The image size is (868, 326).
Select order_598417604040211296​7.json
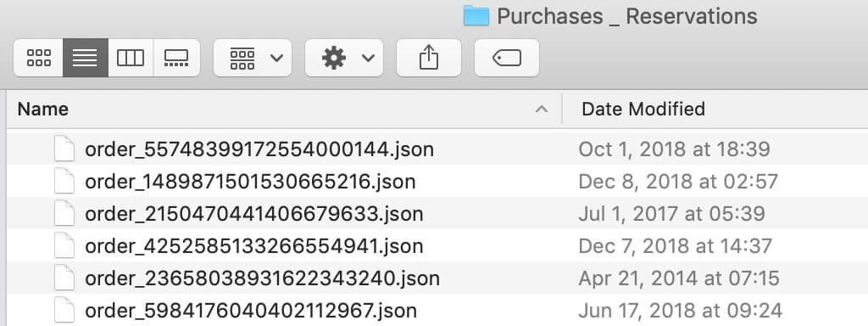pos(437,310)
